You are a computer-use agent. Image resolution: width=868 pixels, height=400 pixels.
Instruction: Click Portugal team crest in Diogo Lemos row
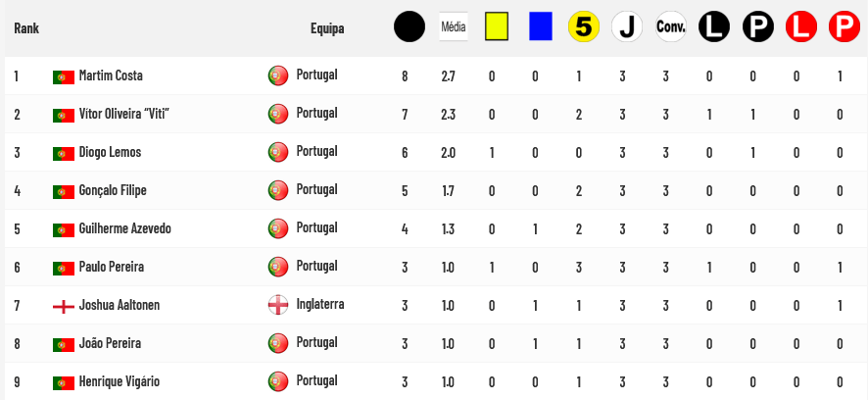(x=278, y=152)
